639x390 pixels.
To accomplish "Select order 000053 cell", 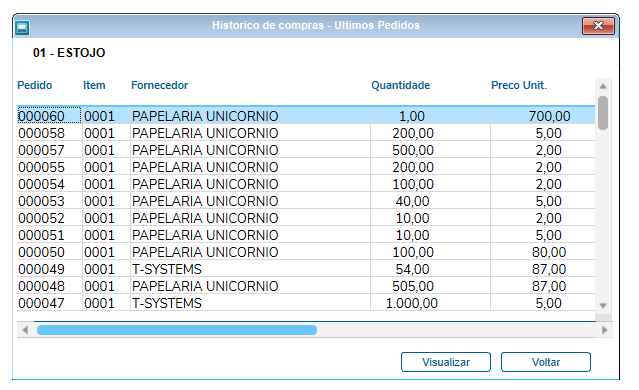I will (49, 201).
